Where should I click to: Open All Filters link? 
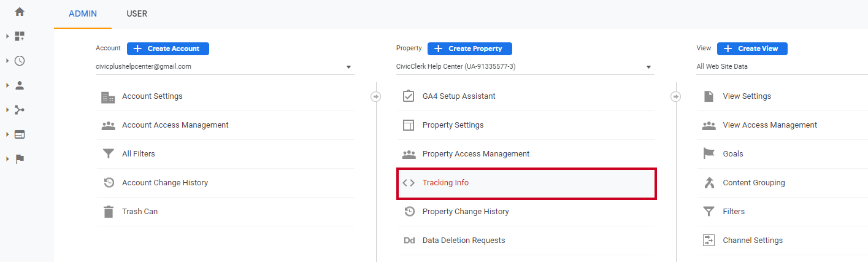click(x=139, y=154)
